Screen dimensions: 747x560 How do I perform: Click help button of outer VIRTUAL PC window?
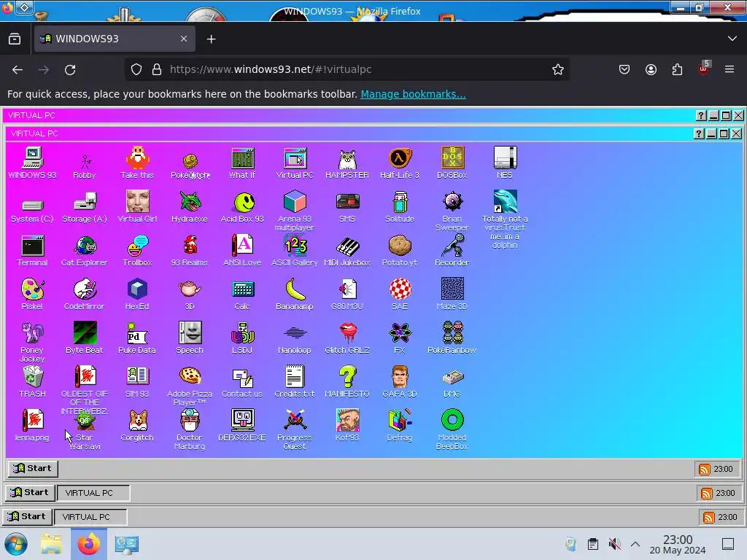click(x=701, y=115)
